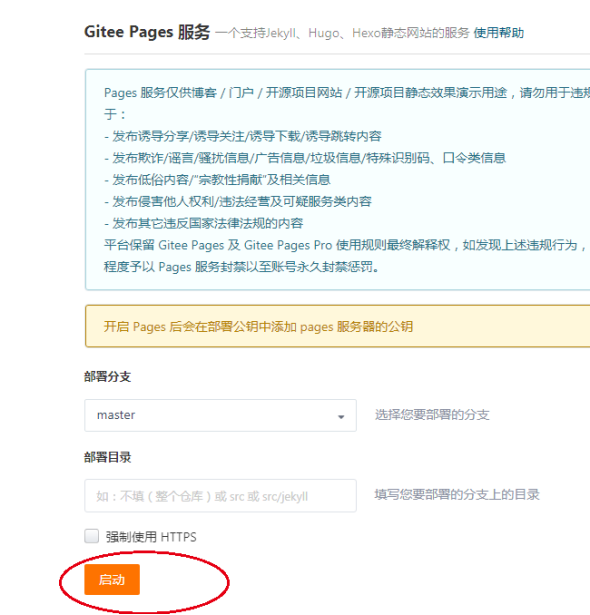Image resolution: width=590 pixels, height=615 pixels.
Task: Click the '部署目录' label
Action: 107,457
